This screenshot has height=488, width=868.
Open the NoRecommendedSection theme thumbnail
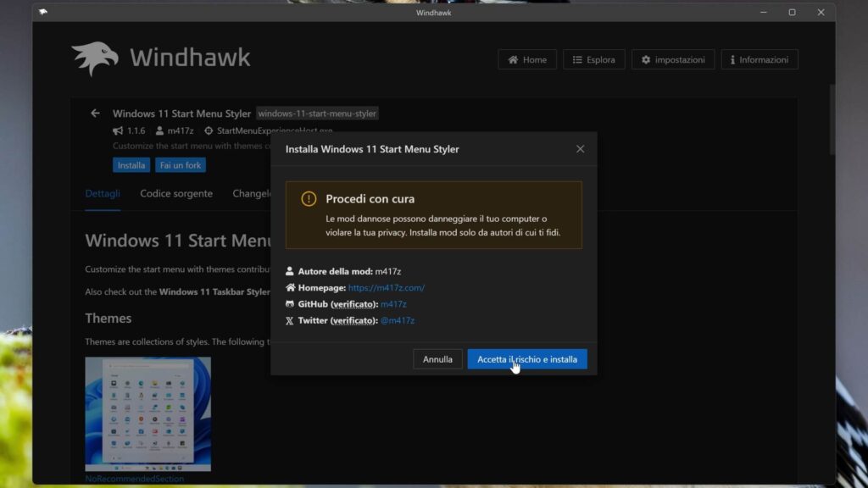147,413
